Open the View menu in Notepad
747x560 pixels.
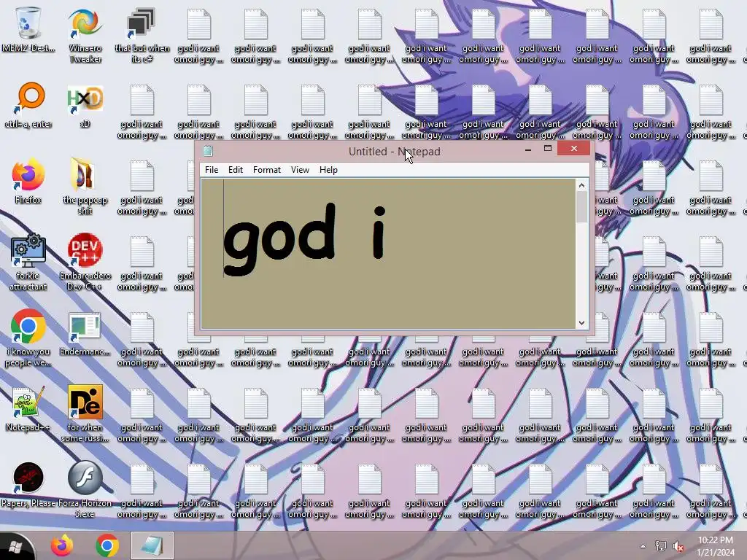click(300, 170)
